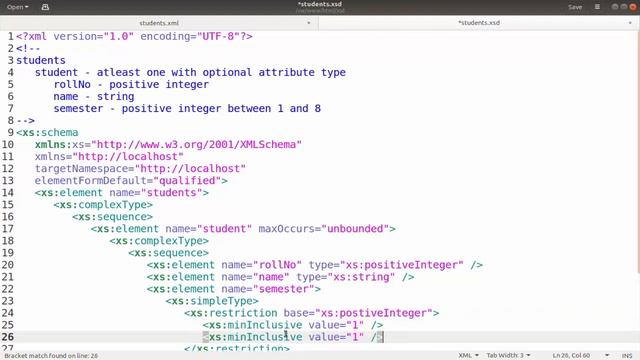Select the *students.xsd tab
640x360 pixels.
[x=479, y=23]
